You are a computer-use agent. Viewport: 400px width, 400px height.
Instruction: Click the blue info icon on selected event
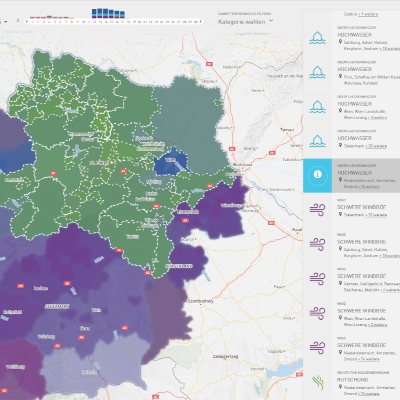[317, 175]
